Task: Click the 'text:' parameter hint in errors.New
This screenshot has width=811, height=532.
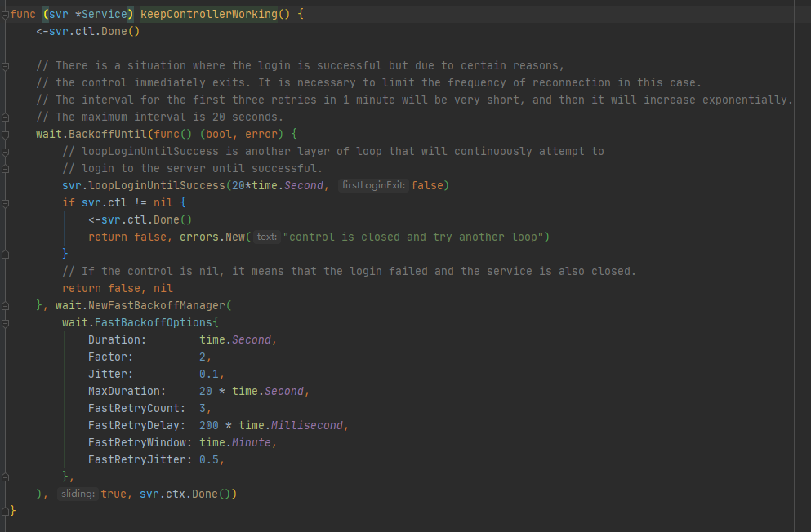Action: click(x=266, y=237)
